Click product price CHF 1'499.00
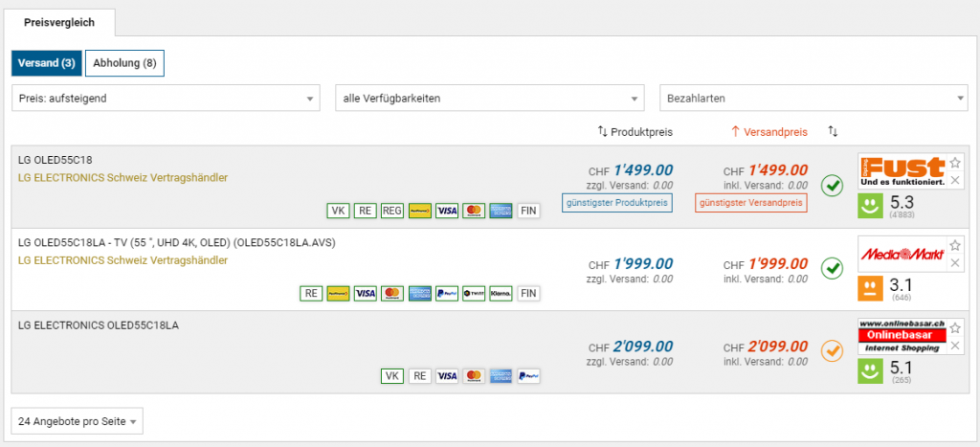 click(x=631, y=170)
